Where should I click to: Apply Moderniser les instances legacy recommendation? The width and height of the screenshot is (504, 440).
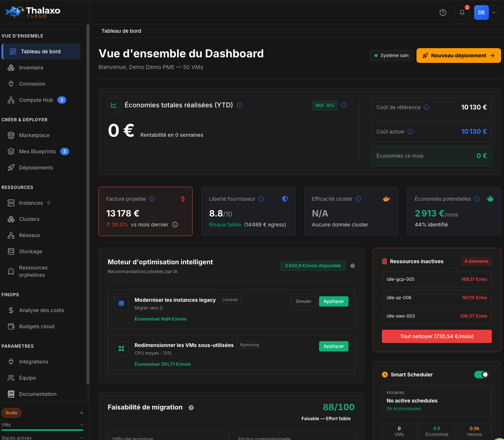(x=334, y=301)
